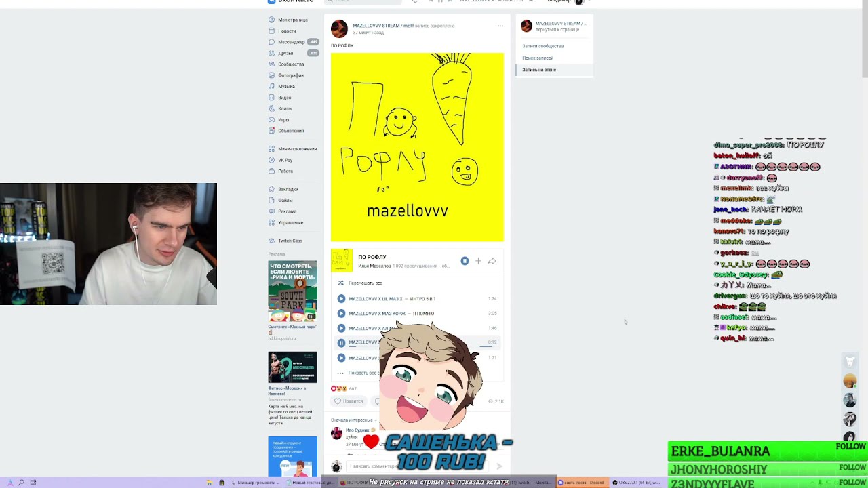The image size is (868, 488).
Task: Open the yellow ПО РОФЛУ cover image
Action: click(417, 147)
